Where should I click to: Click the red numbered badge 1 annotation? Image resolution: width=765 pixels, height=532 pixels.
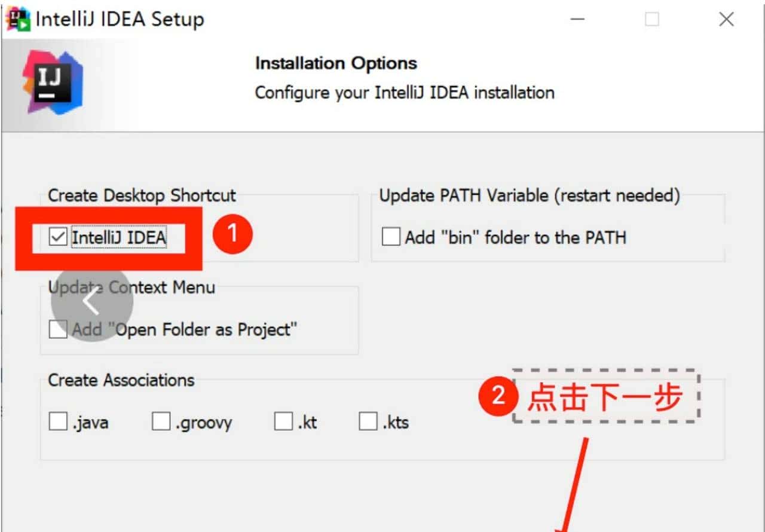[231, 234]
